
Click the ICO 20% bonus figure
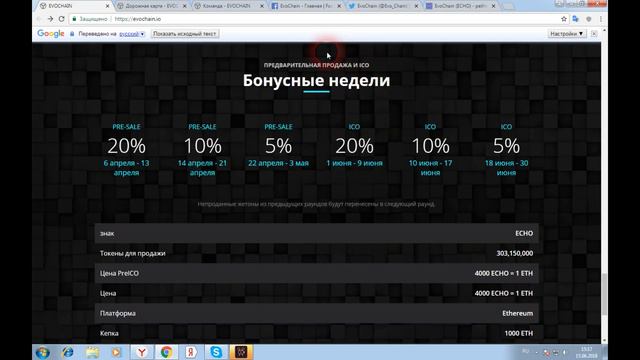354,146
